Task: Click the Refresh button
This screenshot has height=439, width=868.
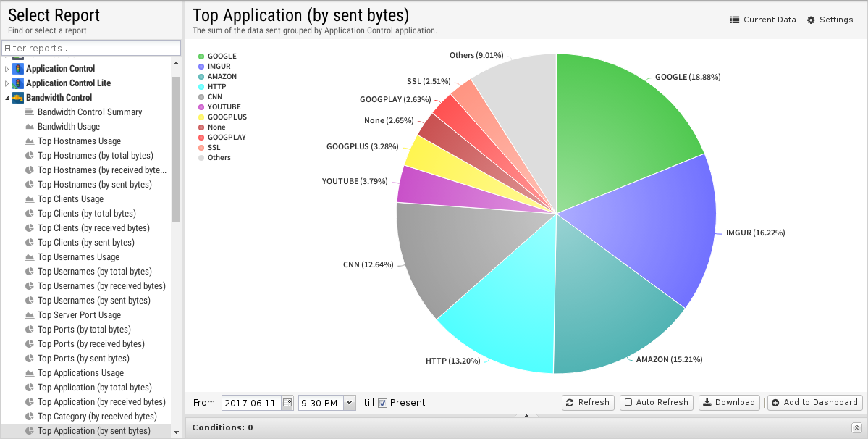Action: [x=588, y=403]
